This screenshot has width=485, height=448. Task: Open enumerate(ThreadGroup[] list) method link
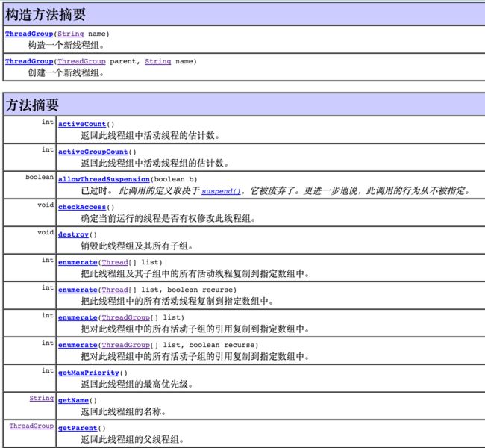click(x=78, y=317)
